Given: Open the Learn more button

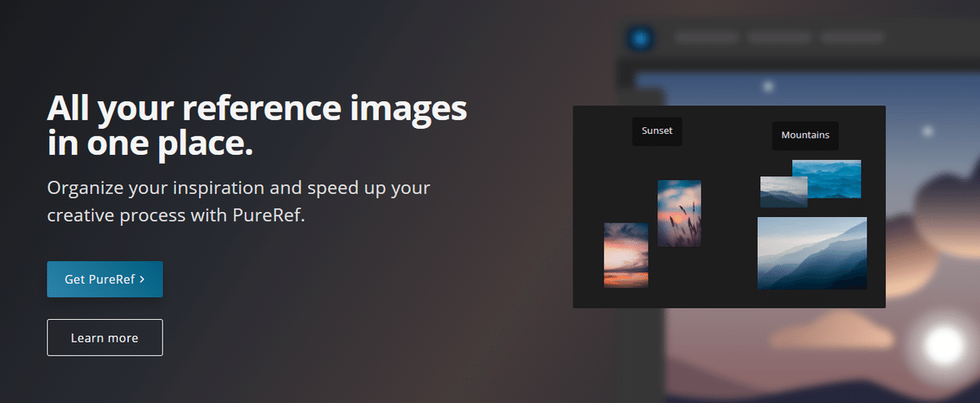Looking at the screenshot, I should pyautogui.click(x=105, y=338).
